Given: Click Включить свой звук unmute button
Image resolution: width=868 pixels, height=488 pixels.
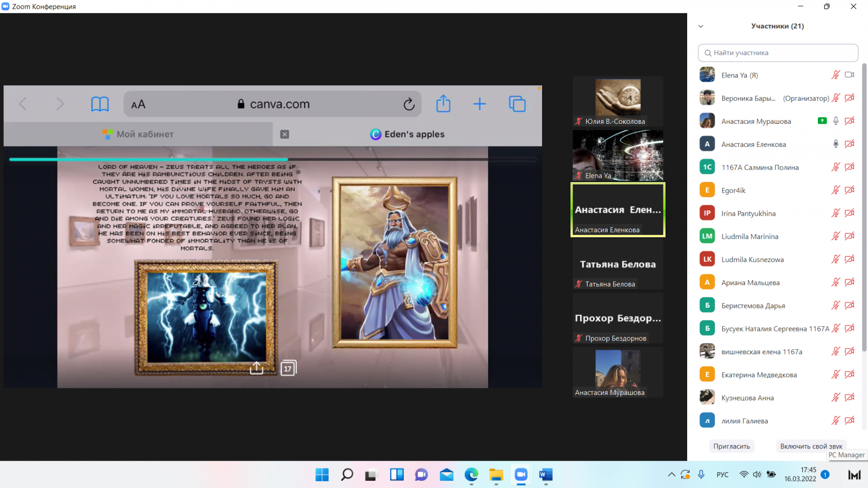Looking at the screenshot, I should [811, 446].
